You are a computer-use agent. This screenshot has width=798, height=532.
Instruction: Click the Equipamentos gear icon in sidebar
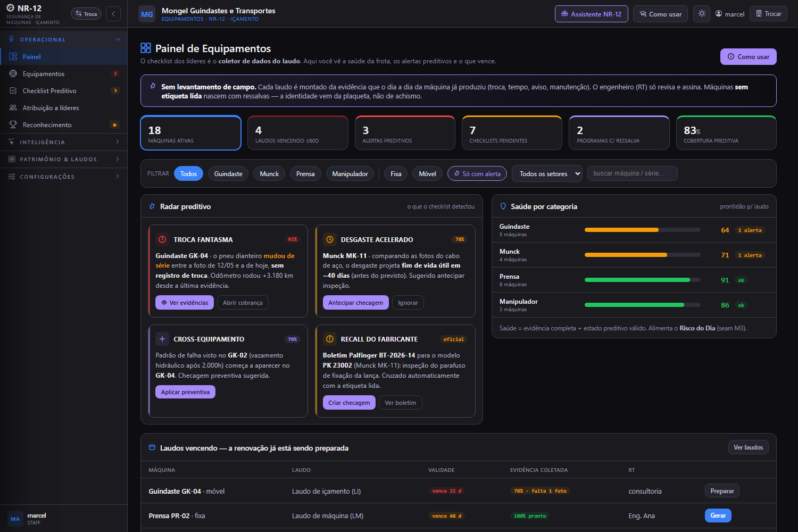pyautogui.click(x=13, y=73)
